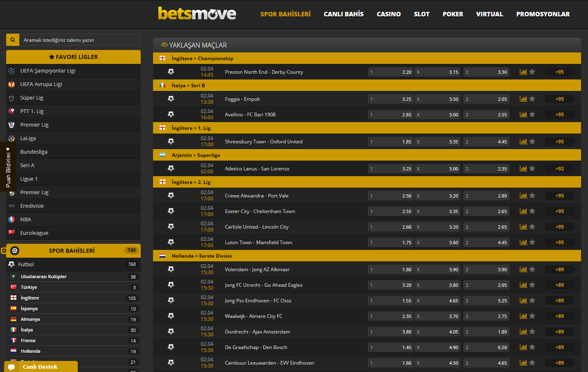Screen dimensions: 588x372
Task: Click the UEFA Şampiyonlar Ligi league icon
Action: click(11, 71)
